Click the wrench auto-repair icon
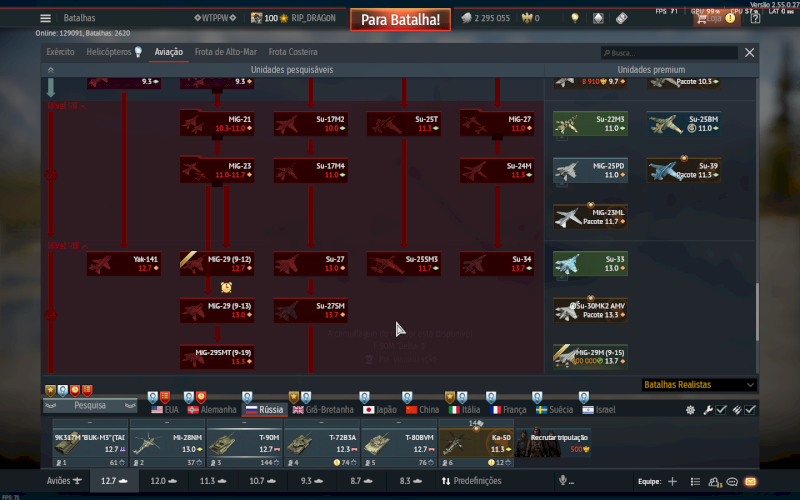Viewport: 800px width, 500px height. click(708, 410)
